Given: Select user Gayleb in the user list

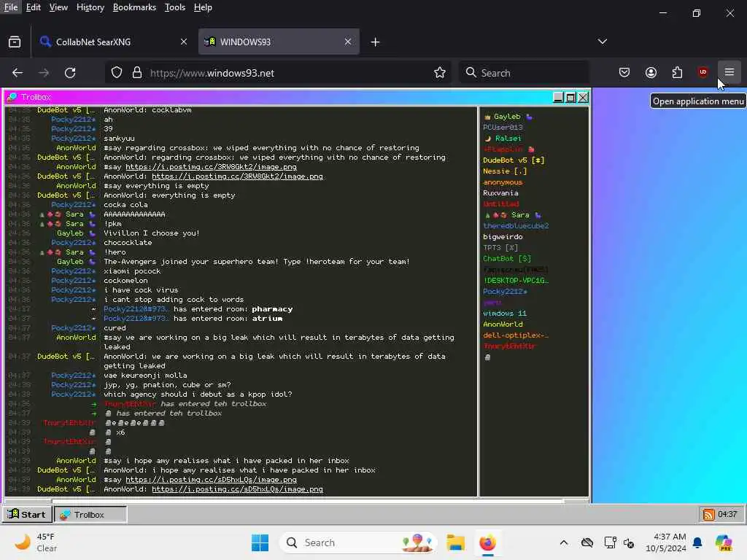Looking at the screenshot, I should coord(507,116).
